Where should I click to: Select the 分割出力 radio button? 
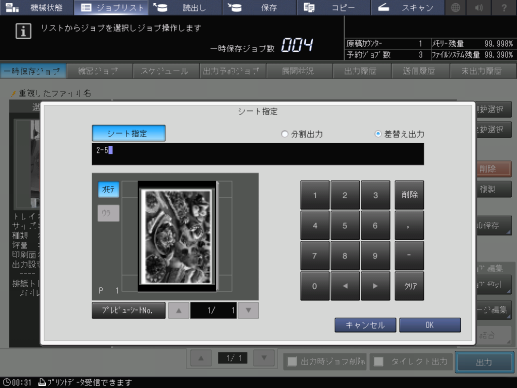(284, 134)
